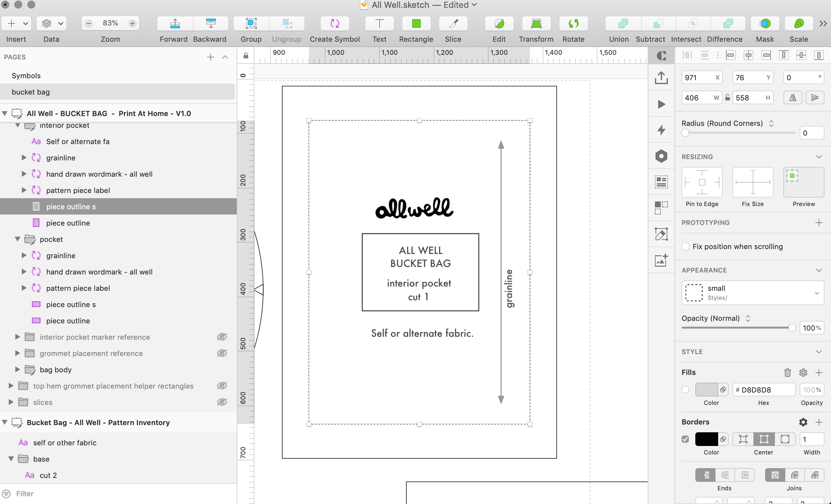Viewport: 831px width, 504px height.
Task: Collapse the pocket layer group
Action: (x=18, y=239)
